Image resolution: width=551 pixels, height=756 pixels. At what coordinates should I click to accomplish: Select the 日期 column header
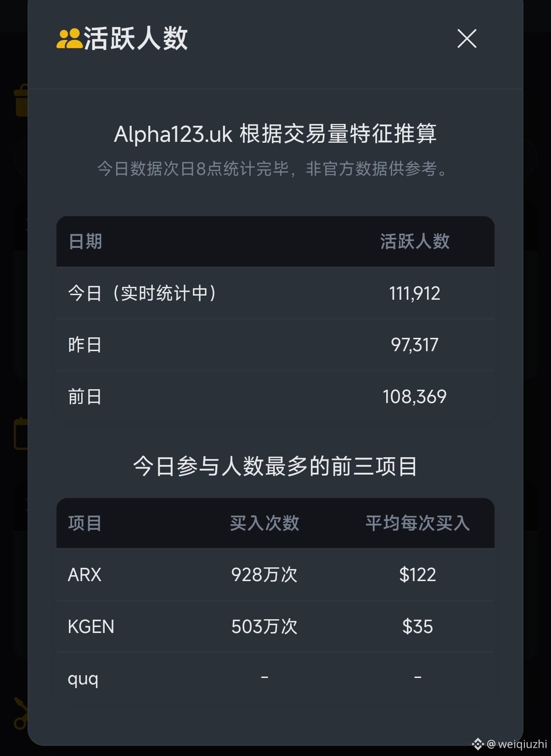point(85,241)
